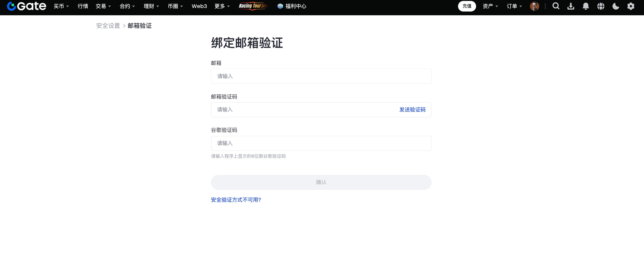This screenshot has width=644, height=274.
Task: Expand the 订单 dropdown
Action: pyautogui.click(x=514, y=6)
